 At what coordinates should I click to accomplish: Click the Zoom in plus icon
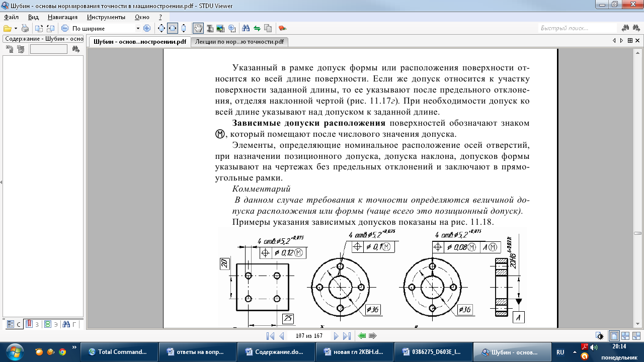[147, 28]
